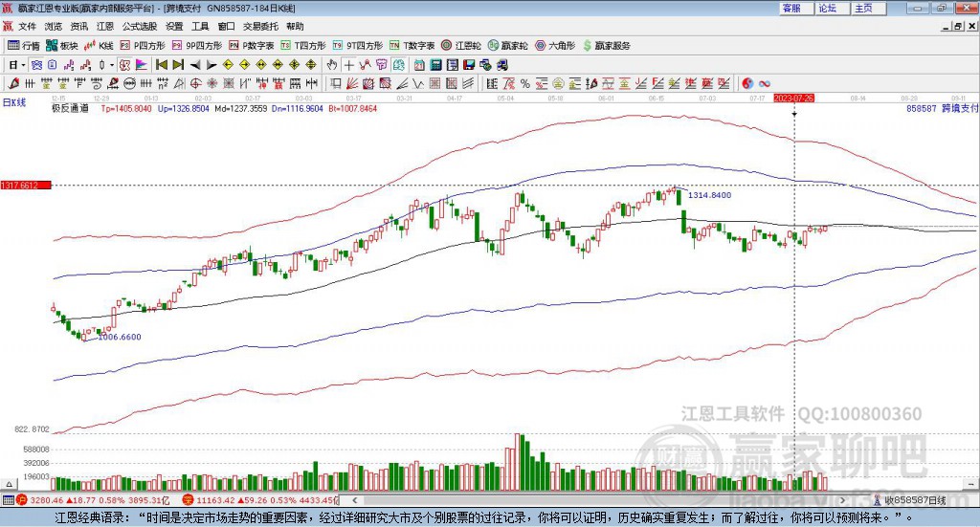This screenshot has width=980, height=527.
Task: Open the 赢家服务 dollar-sign service
Action: point(606,45)
